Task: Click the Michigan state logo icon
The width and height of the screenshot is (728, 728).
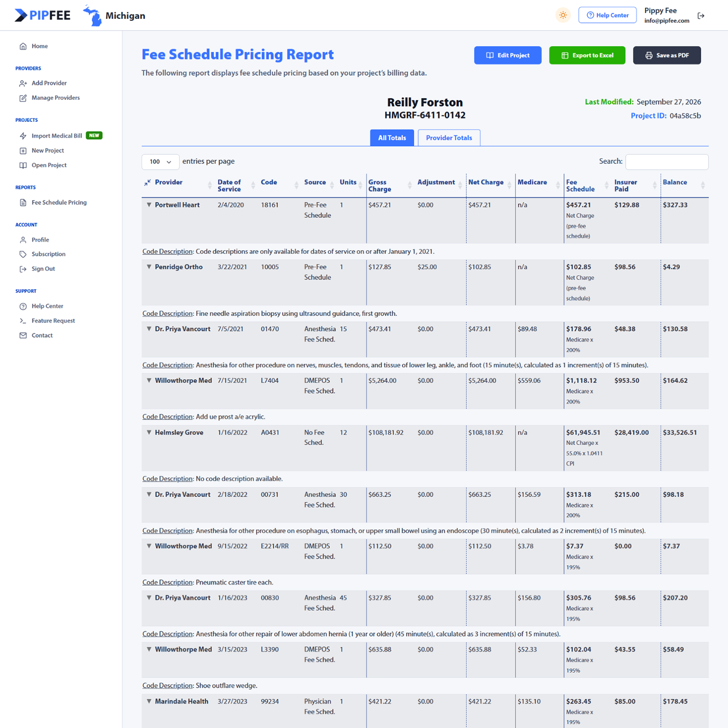Action: [x=92, y=16]
